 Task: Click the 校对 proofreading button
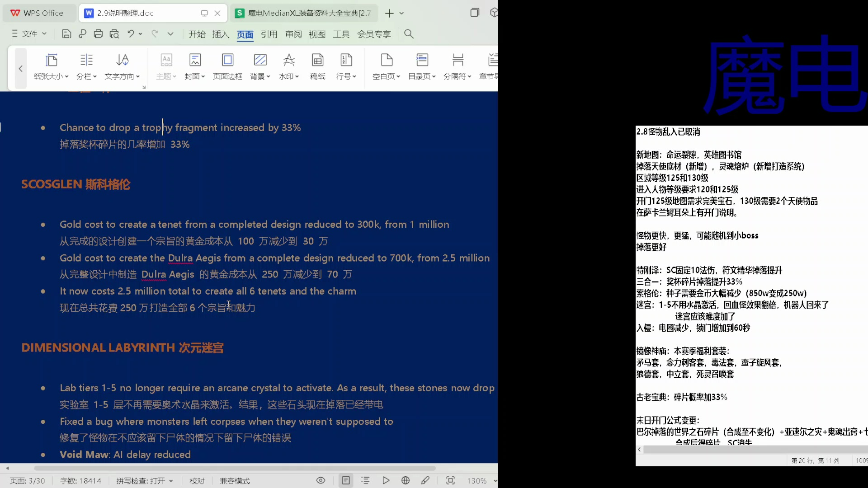[197, 481]
